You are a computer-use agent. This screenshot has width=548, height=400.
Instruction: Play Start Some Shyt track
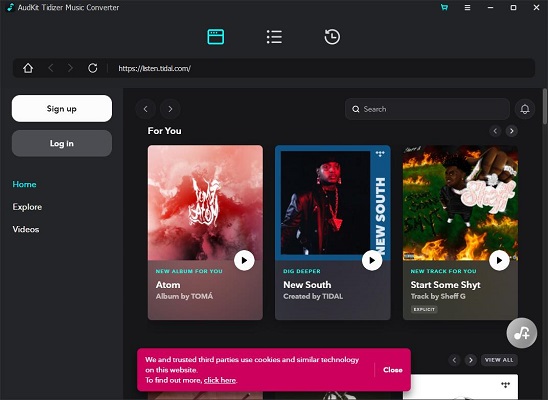click(x=499, y=260)
